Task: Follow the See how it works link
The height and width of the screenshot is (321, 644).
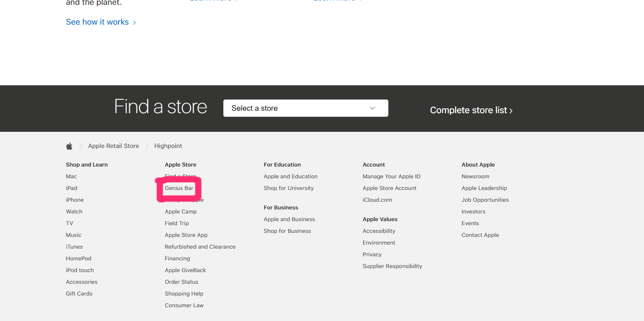Action: coord(101,22)
